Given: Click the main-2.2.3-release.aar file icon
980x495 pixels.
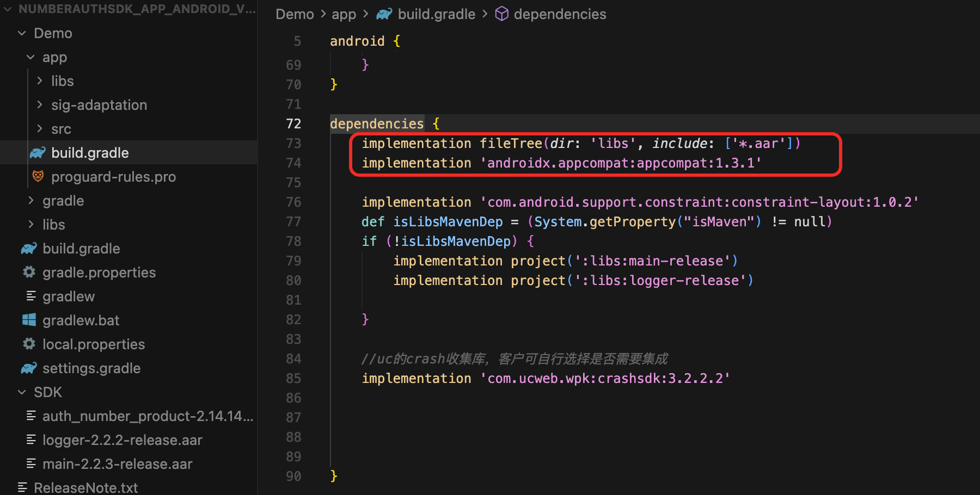Looking at the screenshot, I should coord(31,463).
